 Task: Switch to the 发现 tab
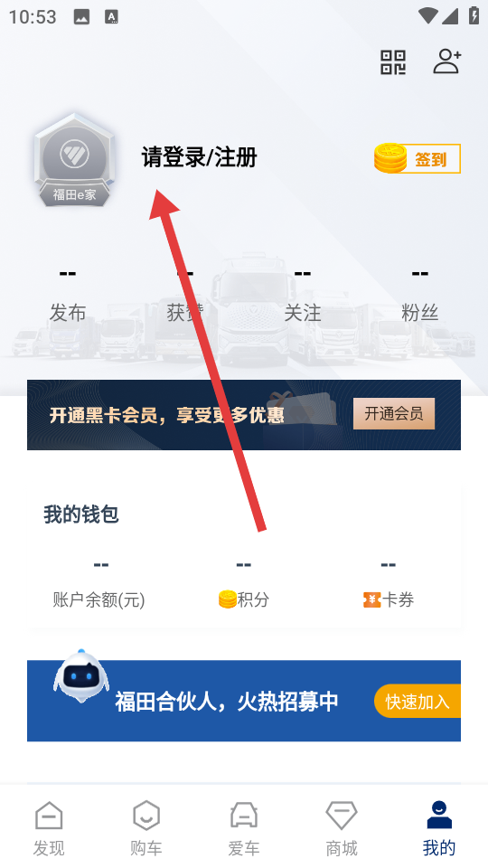click(49, 828)
